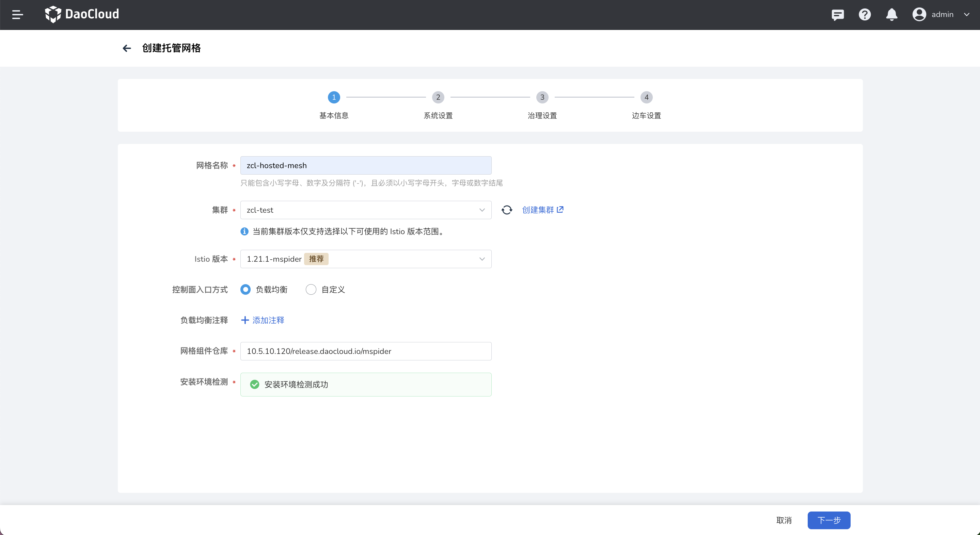
Task: Open the Istio 版本 dropdown
Action: (366, 259)
